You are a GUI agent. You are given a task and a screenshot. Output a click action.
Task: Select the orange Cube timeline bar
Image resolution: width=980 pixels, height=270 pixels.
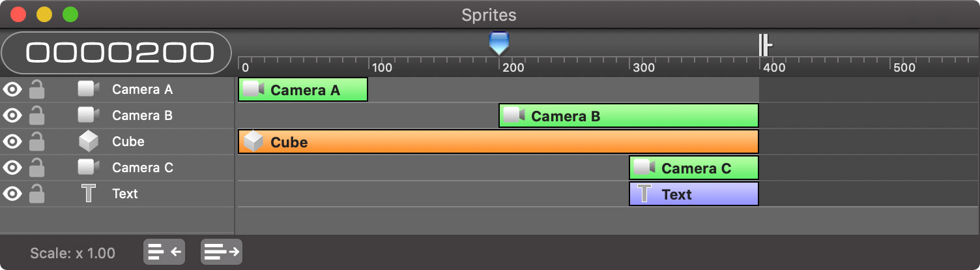(x=498, y=142)
